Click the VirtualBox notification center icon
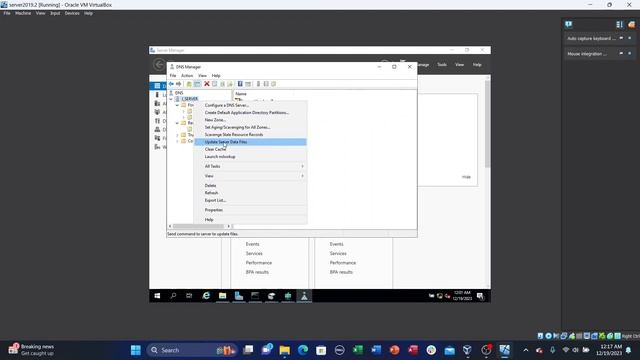The width and height of the screenshot is (640, 360). click(x=569, y=24)
